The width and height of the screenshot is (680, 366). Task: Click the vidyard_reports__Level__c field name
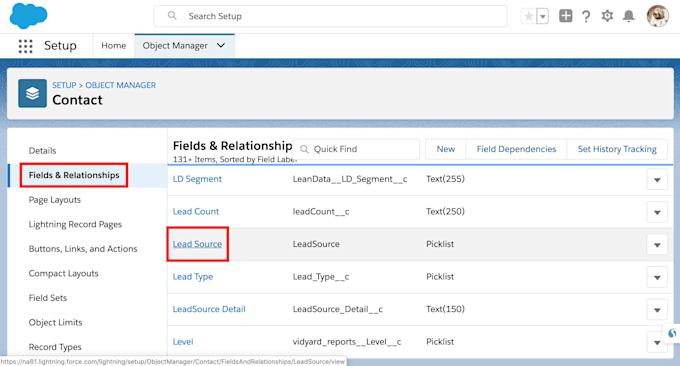click(x=347, y=342)
